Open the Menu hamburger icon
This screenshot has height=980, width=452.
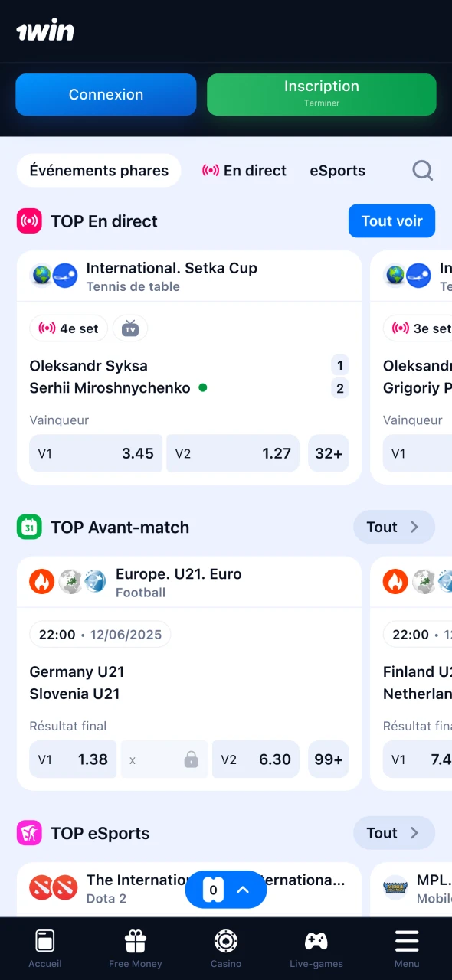407,948
